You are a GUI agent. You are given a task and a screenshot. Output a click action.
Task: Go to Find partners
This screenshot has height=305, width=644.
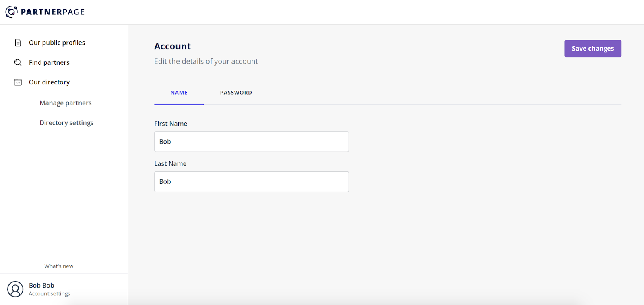coord(49,62)
